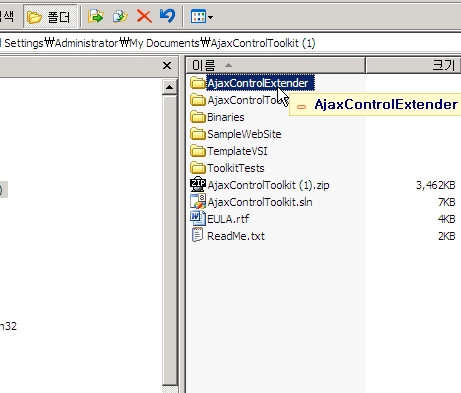Click the Word document icon for EULA.rtf
Image resolution: width=461 pixels, height=393 pixels.
(x=198, y=218)
